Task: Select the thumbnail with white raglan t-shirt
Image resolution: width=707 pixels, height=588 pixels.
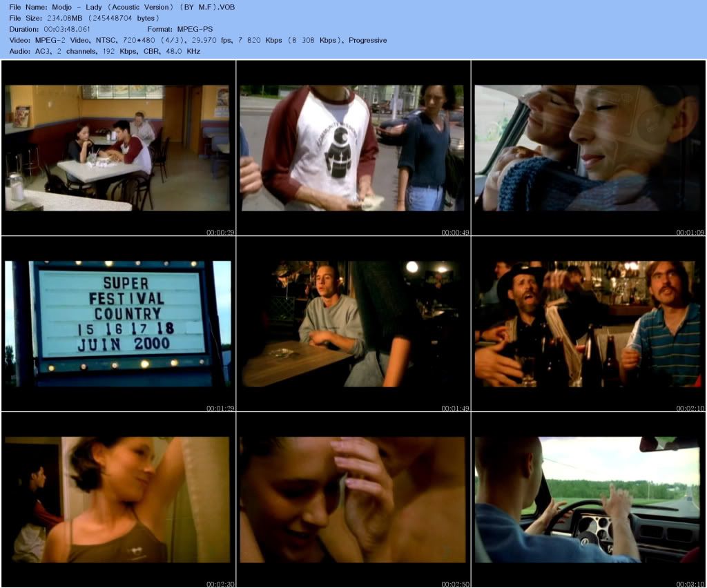Action: [353, 148]
